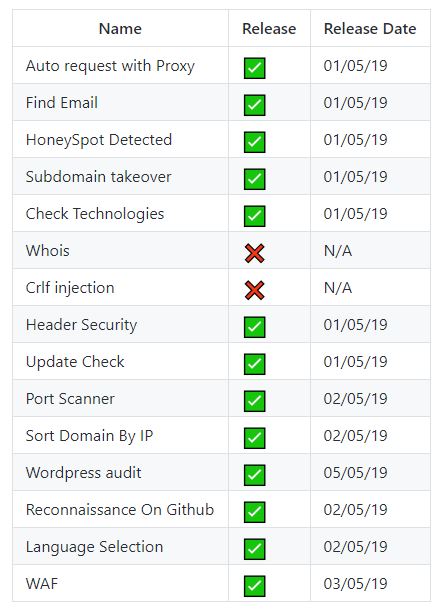Image resolution: width=443 pixels, height=612 pixels.
Task: Click the green checkmark for Wordpress audit
Action: point(254,475)
